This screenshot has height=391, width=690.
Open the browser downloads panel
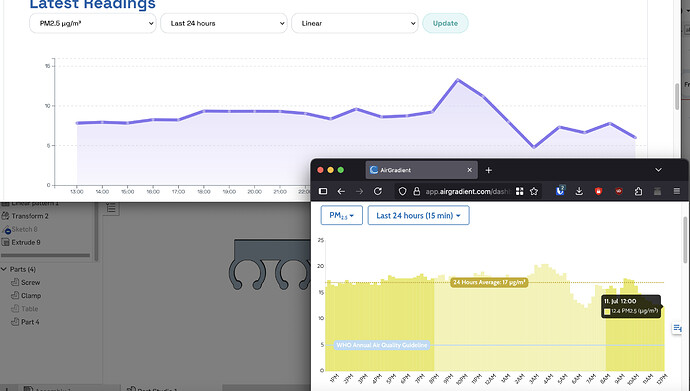coord(579,191)
